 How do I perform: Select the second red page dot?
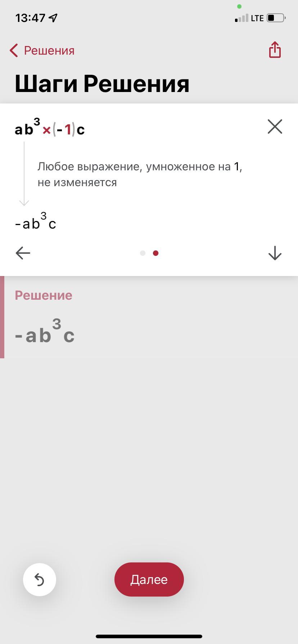click(155, 253)
